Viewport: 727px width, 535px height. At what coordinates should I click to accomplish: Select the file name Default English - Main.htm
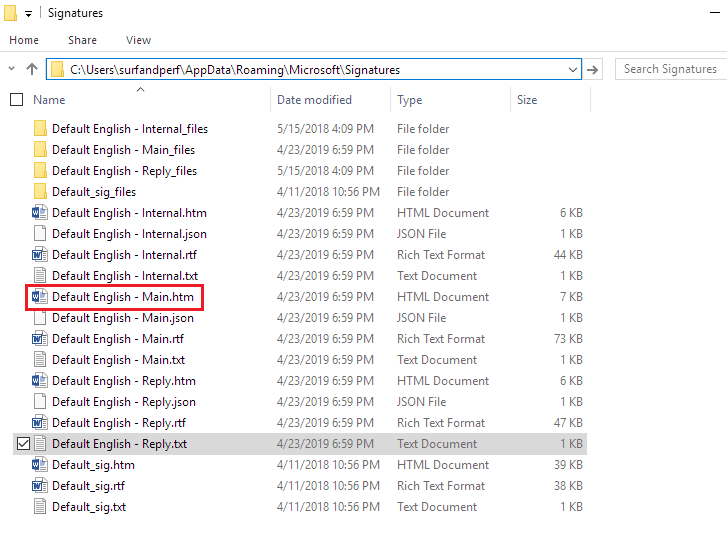point(123,297)
